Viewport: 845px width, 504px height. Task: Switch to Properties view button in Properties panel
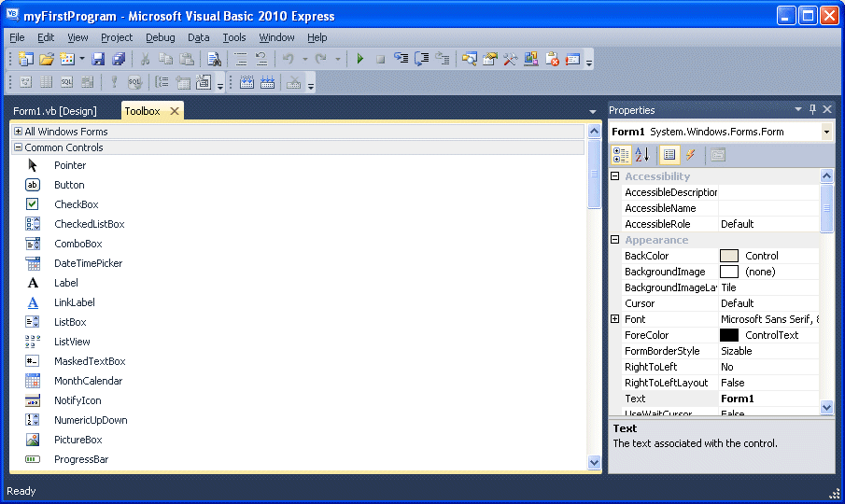[x=669, y=155]
